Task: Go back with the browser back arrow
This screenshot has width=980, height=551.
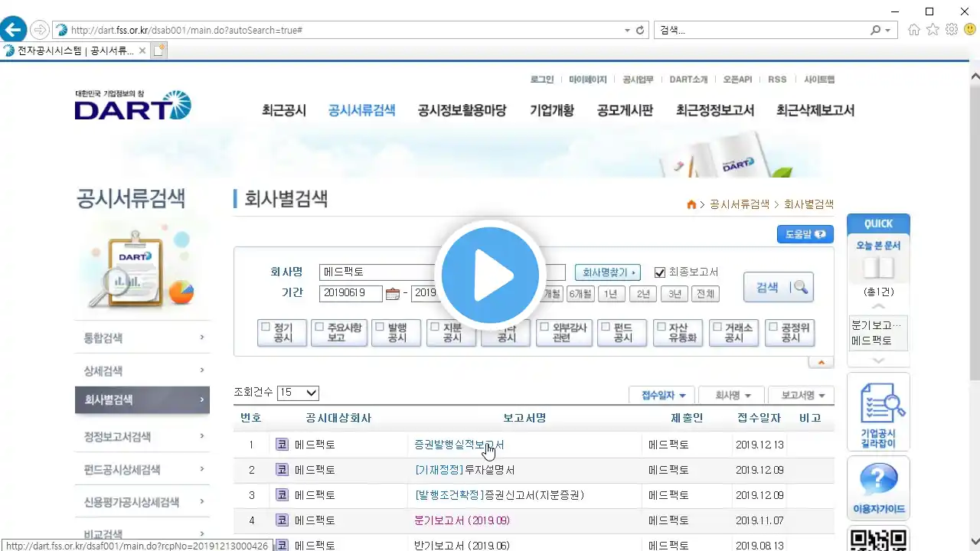Action: (13, 30)
